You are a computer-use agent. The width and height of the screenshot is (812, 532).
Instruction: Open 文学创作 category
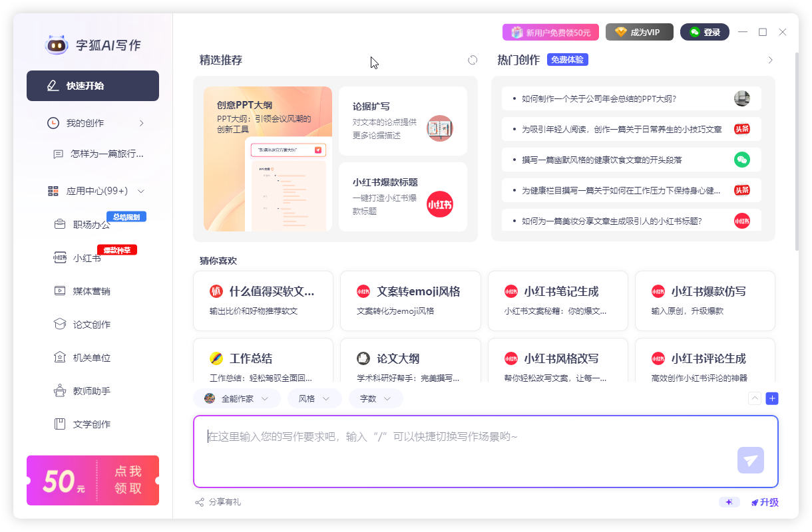click(93, 424)
